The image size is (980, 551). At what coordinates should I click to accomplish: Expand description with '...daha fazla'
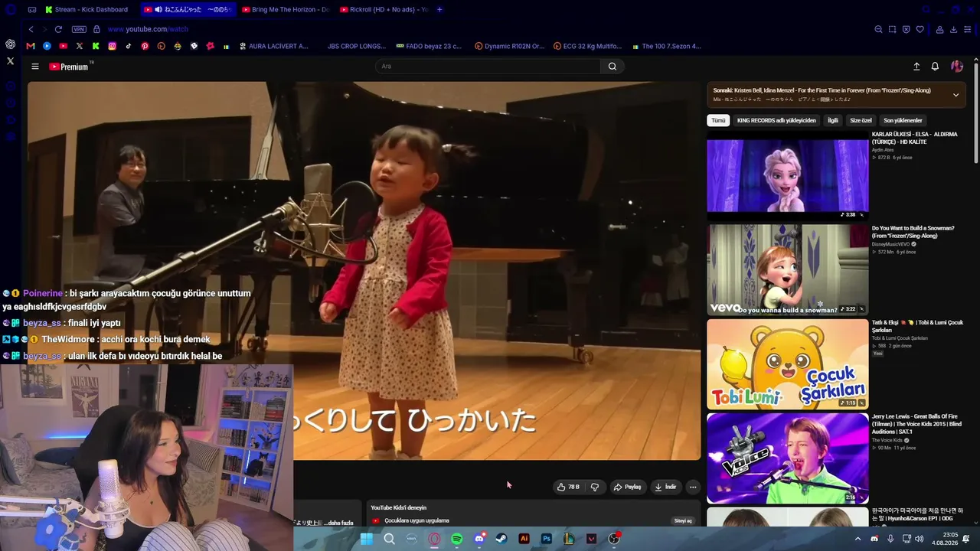coord(340,523)
